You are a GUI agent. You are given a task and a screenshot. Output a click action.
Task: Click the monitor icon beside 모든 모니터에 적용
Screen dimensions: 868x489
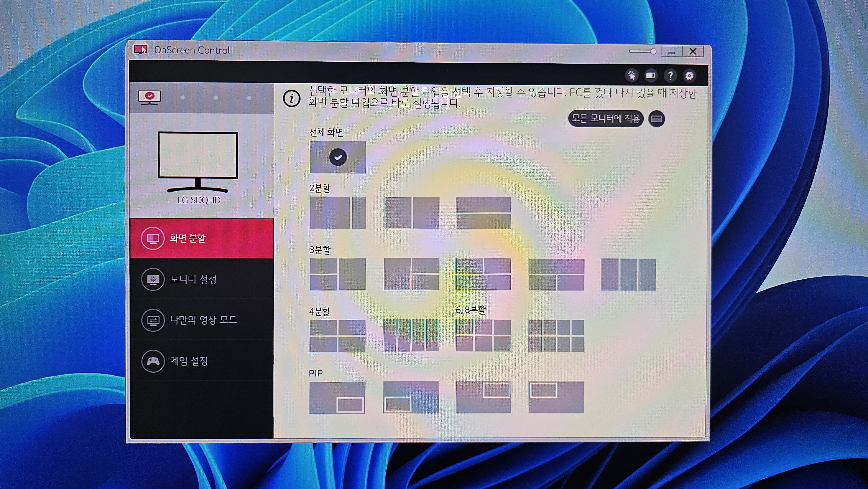(656, 119)
